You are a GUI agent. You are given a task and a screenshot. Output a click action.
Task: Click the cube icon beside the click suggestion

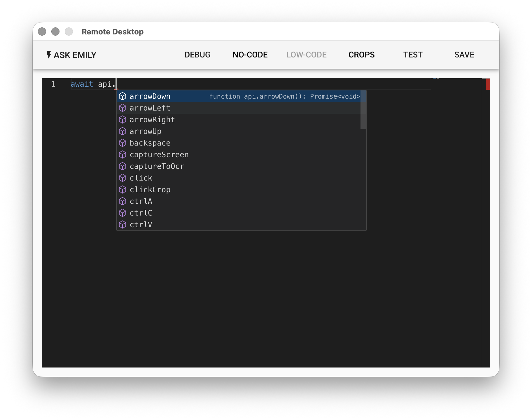[123, 178]
